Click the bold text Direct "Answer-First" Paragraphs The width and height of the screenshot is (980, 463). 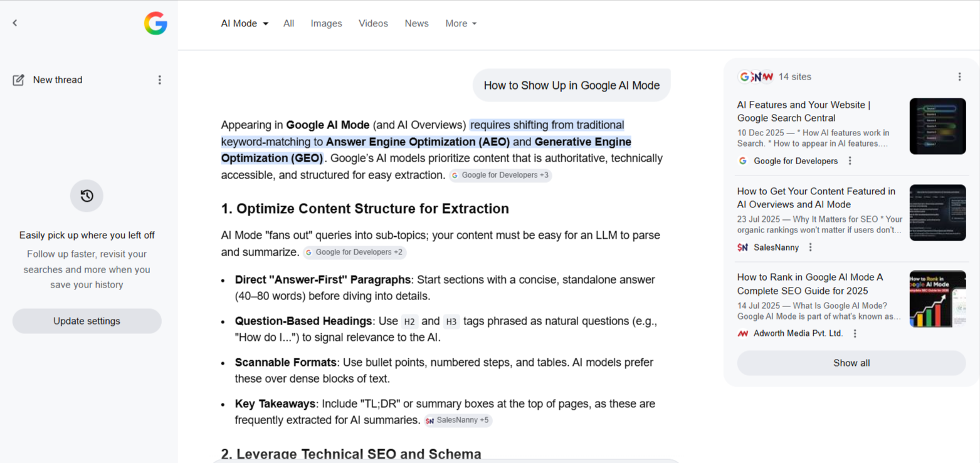pos(323,279)
